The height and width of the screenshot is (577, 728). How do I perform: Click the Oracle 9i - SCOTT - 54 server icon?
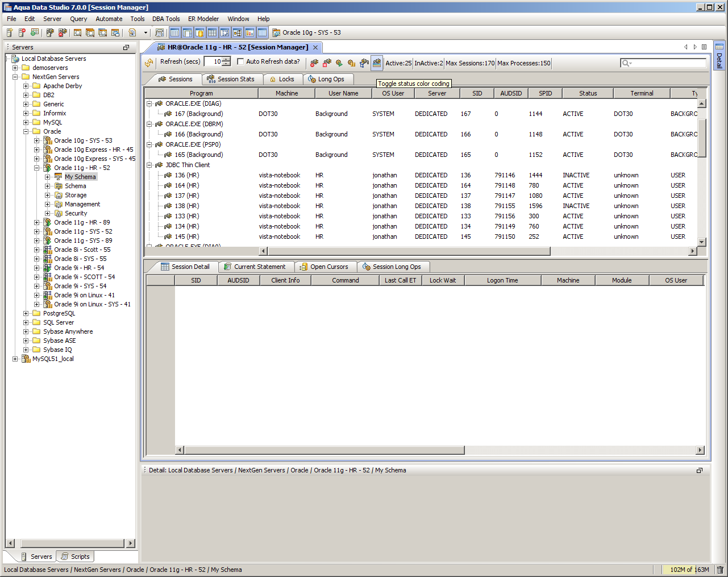[48, 277]
